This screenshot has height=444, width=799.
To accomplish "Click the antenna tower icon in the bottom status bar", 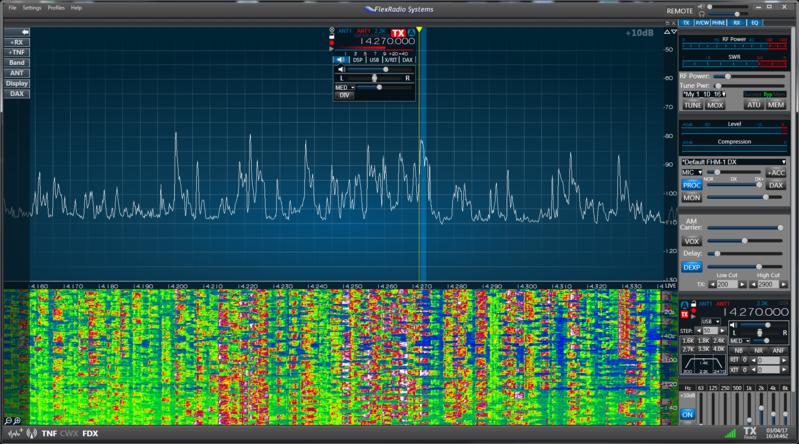I will click(32, 434).
